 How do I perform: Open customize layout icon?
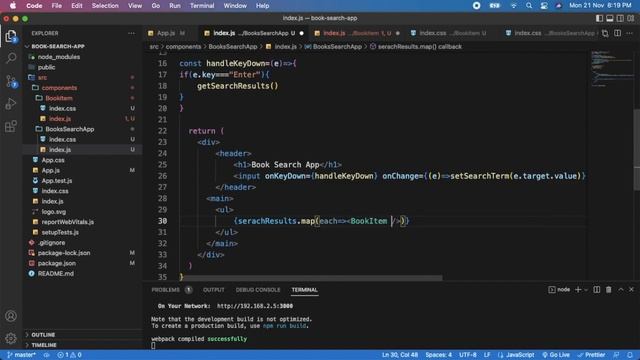pos(631,18)
